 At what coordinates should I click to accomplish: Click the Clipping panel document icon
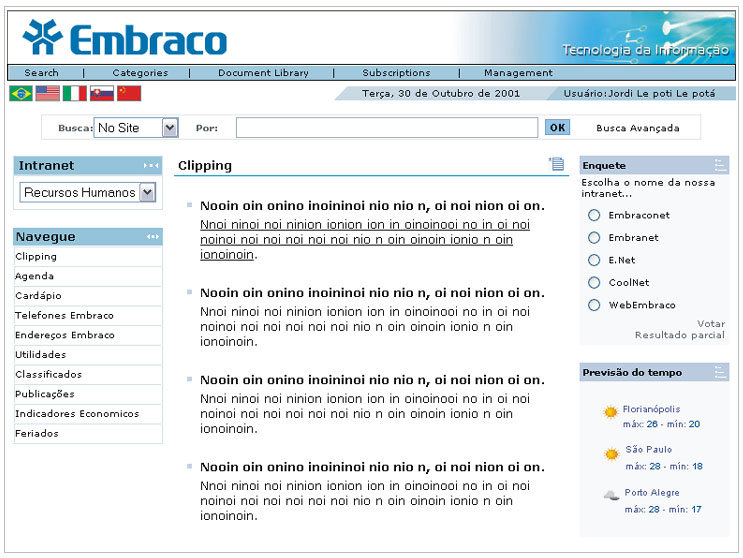point(556,165)
